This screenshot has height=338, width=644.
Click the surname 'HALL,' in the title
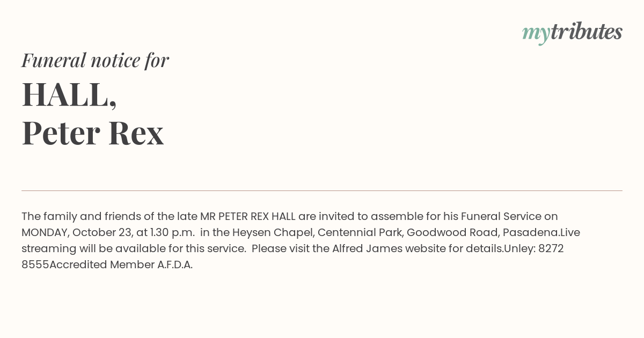pos(69,95)
